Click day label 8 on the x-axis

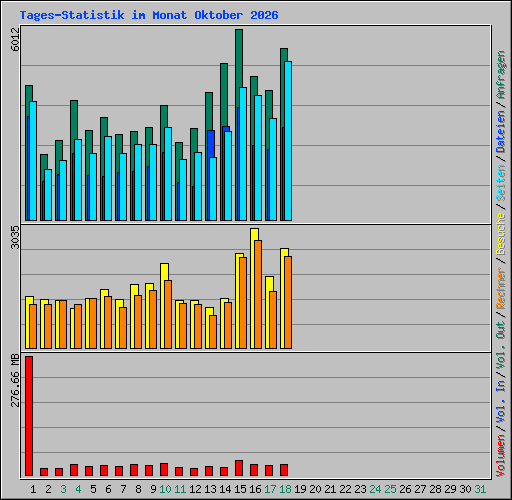pos(138,489)
